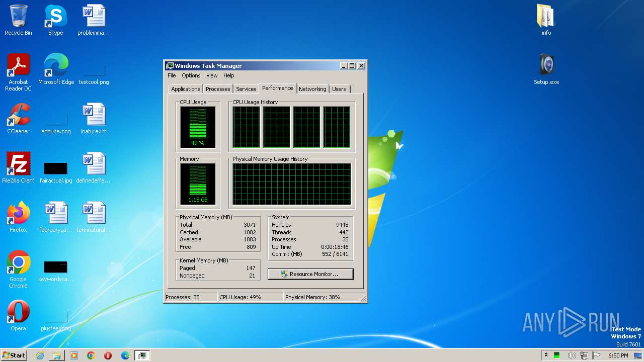
Task: Select the februaryca Word document
Action: 56,217
